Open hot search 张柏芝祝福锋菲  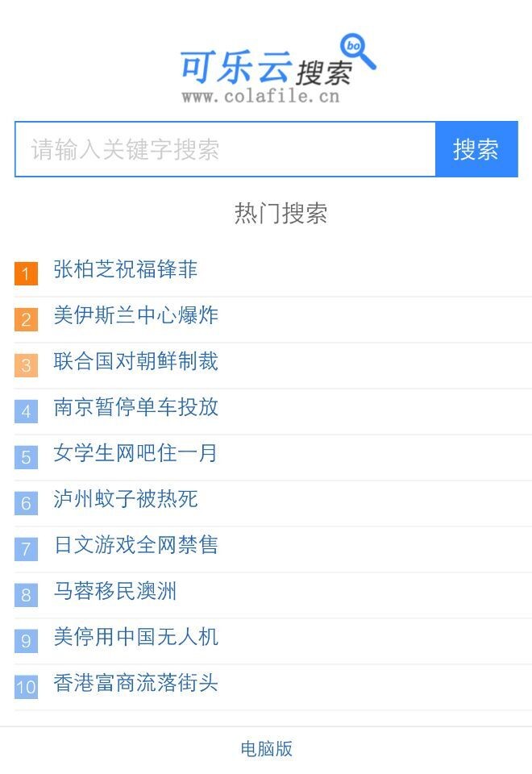coord(126,269)
